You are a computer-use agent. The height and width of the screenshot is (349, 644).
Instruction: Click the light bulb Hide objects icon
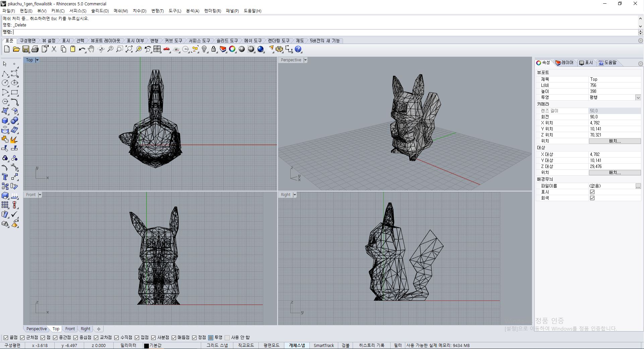coord(204,49)
